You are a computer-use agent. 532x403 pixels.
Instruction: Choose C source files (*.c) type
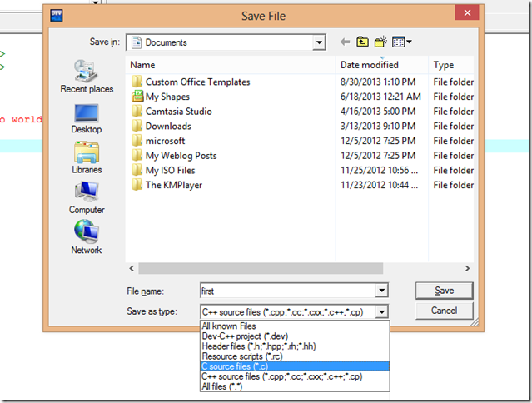pos(295,366)
